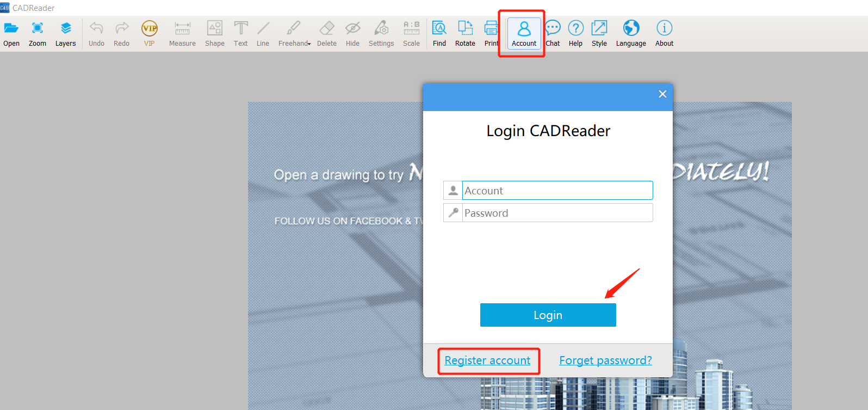Open the Chat support

click(x=553, y=34)
